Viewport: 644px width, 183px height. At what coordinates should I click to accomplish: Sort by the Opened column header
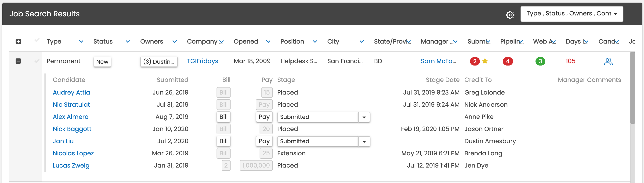246,42
